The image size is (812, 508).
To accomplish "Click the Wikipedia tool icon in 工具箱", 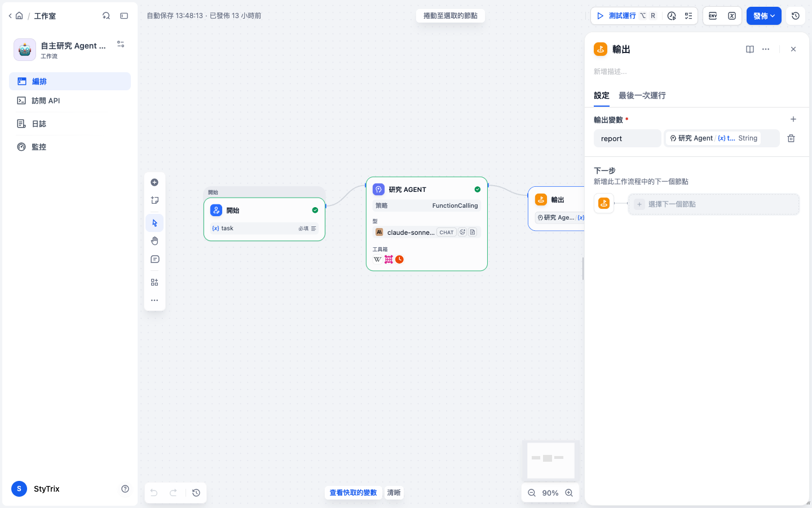I will click(378, 260).
